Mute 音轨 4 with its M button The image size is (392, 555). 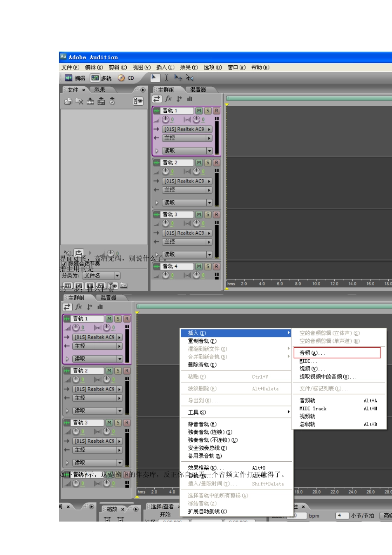coord(199,267)
